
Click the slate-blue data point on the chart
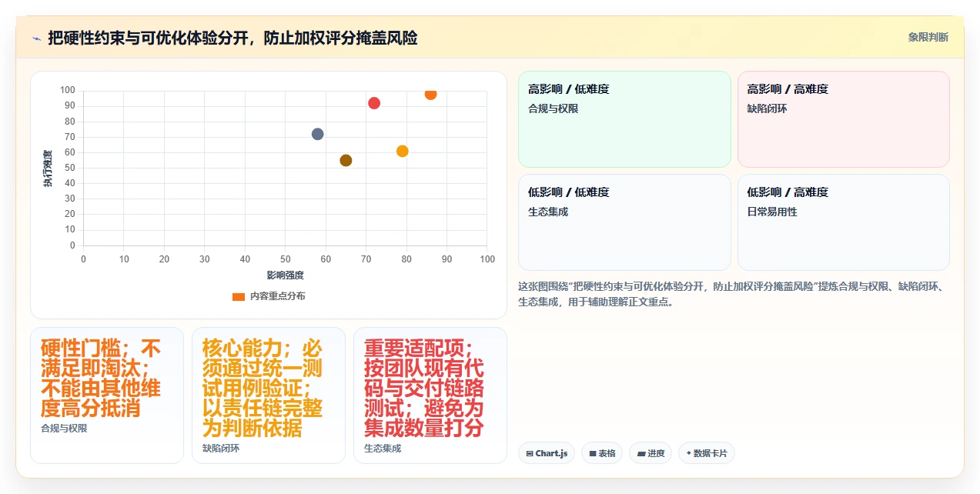(x=317, y=134)
